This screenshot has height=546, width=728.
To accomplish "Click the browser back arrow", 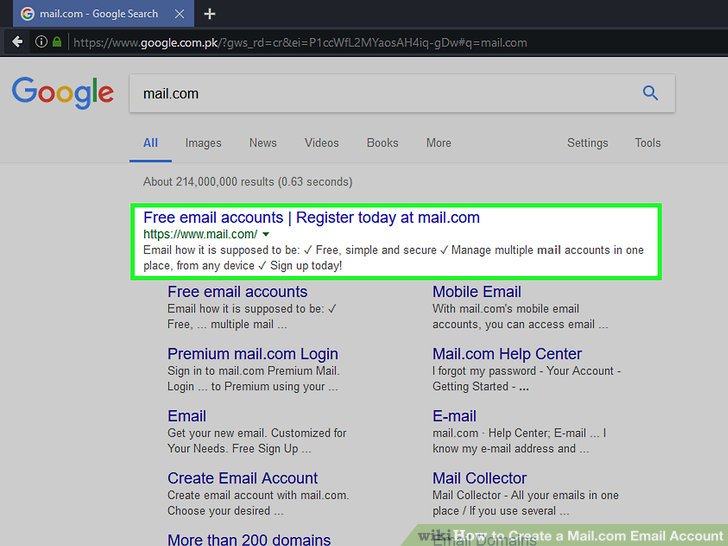I will 18,42.
